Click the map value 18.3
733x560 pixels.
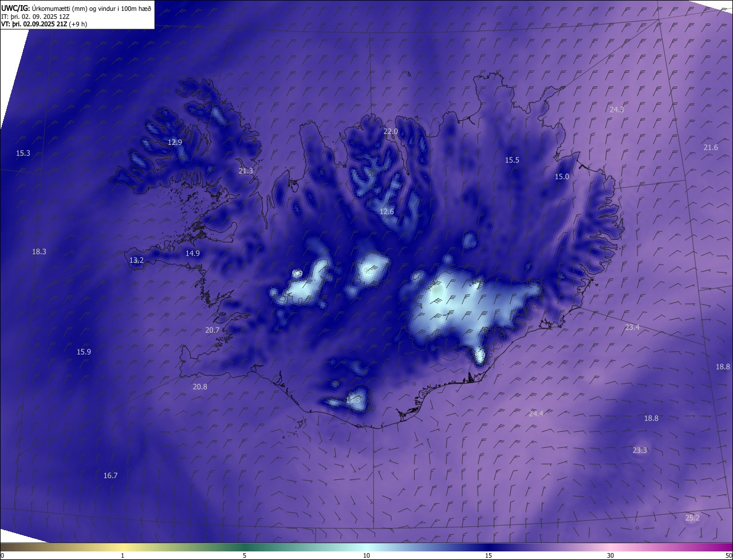click(x=39, y=251)
